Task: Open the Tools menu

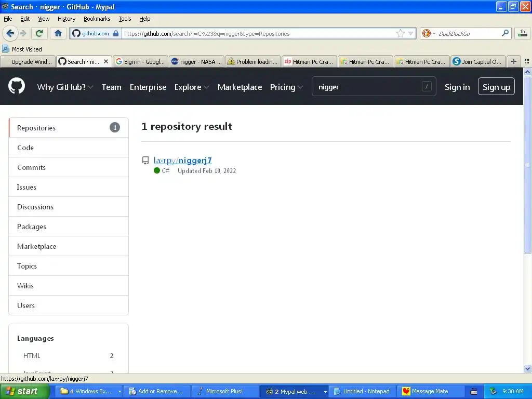Action: coord(125,19)
